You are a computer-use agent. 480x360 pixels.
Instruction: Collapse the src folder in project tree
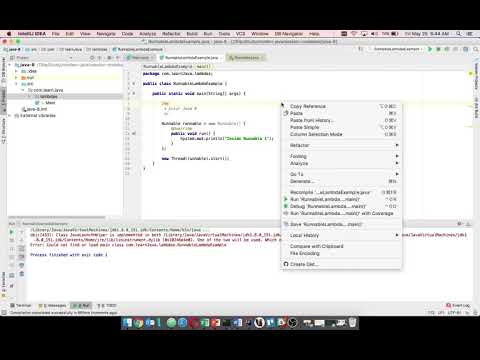pyautogui.click(x=16, y=84)
